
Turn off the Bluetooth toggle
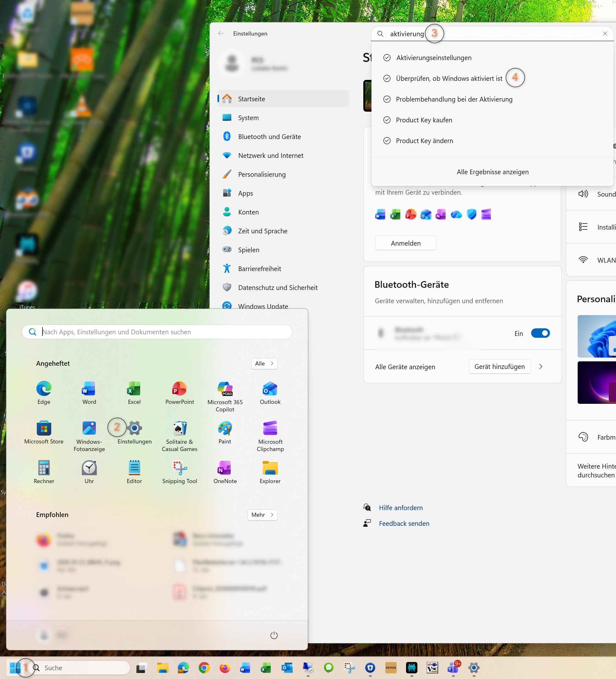[540, 333]
